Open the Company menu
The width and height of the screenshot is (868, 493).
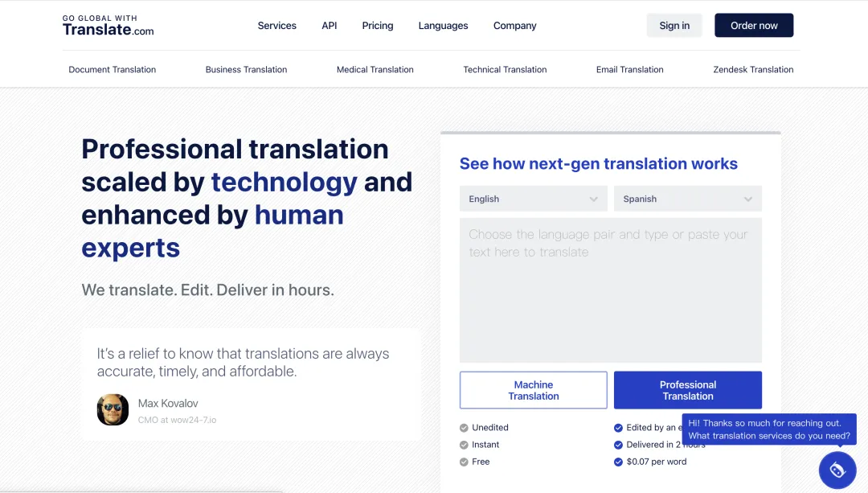coord(514,26)
